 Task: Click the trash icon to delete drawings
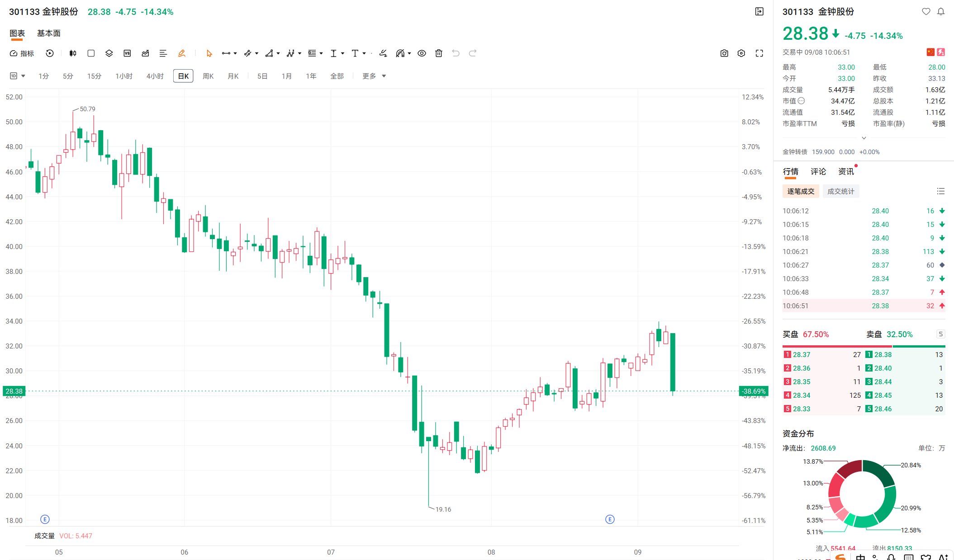[x=438, y=53]
